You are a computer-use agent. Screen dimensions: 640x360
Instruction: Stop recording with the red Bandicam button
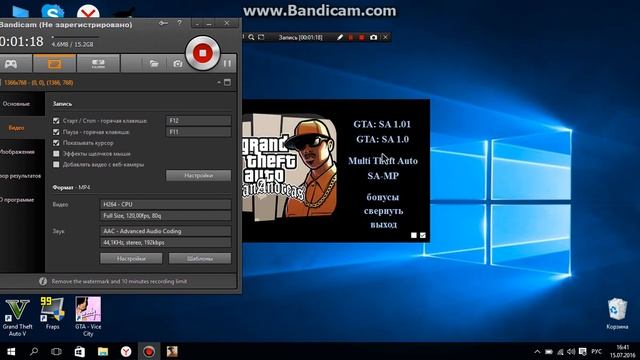pos(202,53)
